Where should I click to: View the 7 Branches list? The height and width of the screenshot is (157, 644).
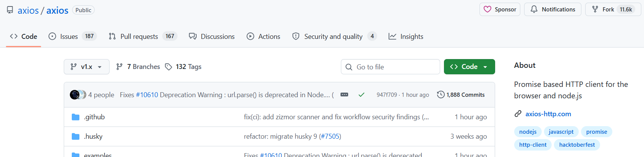pos(138,67)
